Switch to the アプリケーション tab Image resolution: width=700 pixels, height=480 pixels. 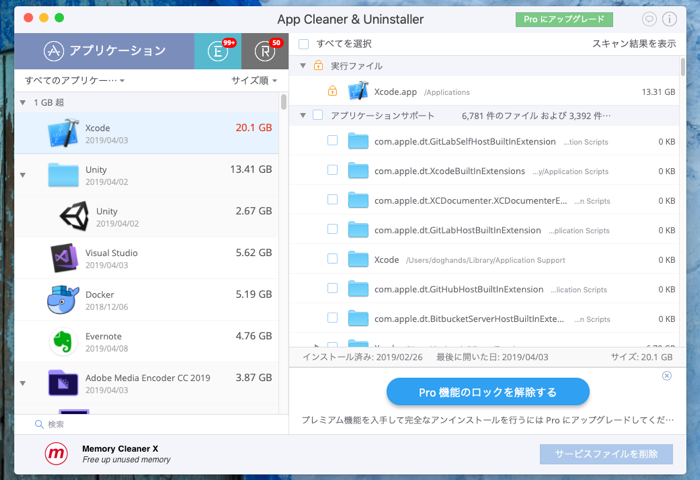(x=104, y=50)
